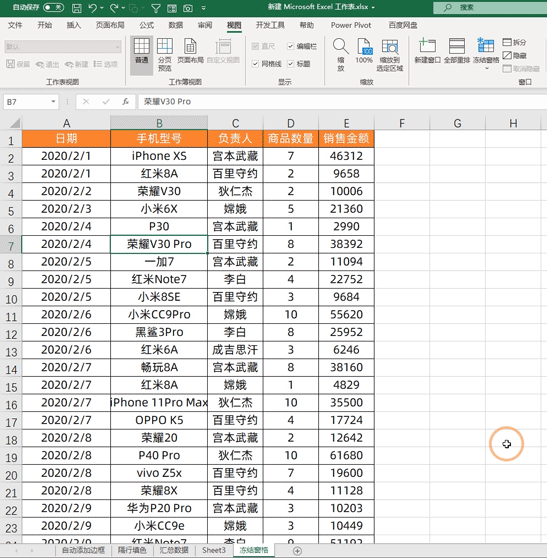
Task: Click the confirm checkmark in formula bar
Action: (x=106, y=102)
